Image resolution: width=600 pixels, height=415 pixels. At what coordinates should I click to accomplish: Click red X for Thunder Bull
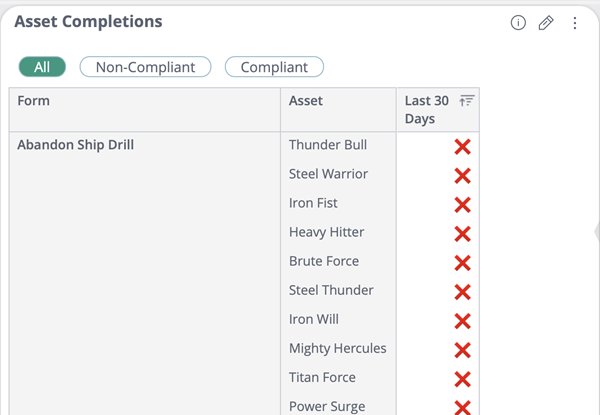tap(462, 147)
